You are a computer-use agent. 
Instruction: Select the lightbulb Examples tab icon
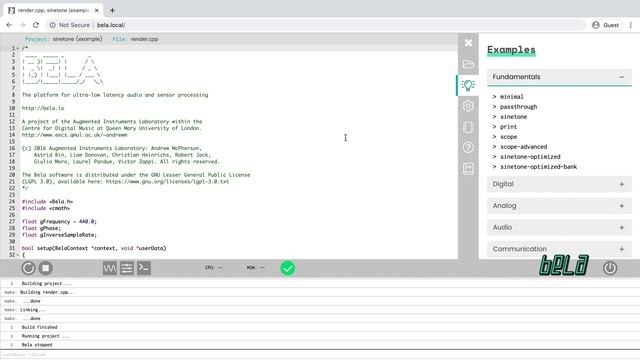468,85
